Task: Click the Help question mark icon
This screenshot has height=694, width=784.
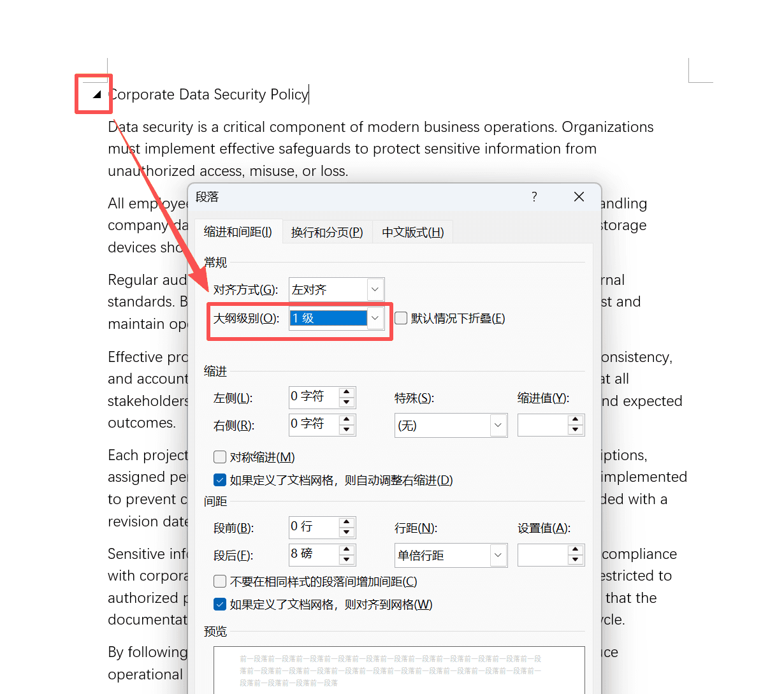Action: point(534,197)
